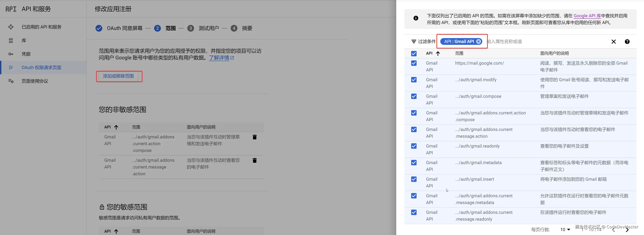Click the enabled APIs and services icon

[11, 27]
